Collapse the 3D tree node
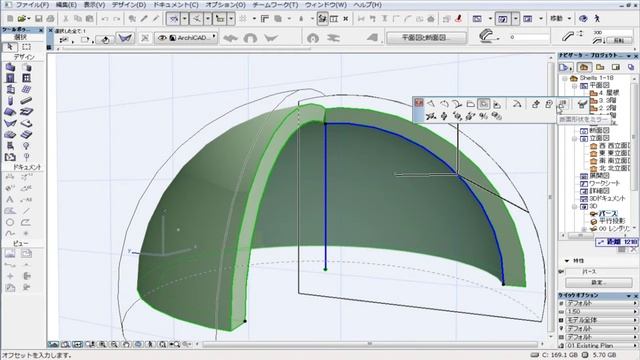This screenshot has height=360, width=640. (575, 207)
